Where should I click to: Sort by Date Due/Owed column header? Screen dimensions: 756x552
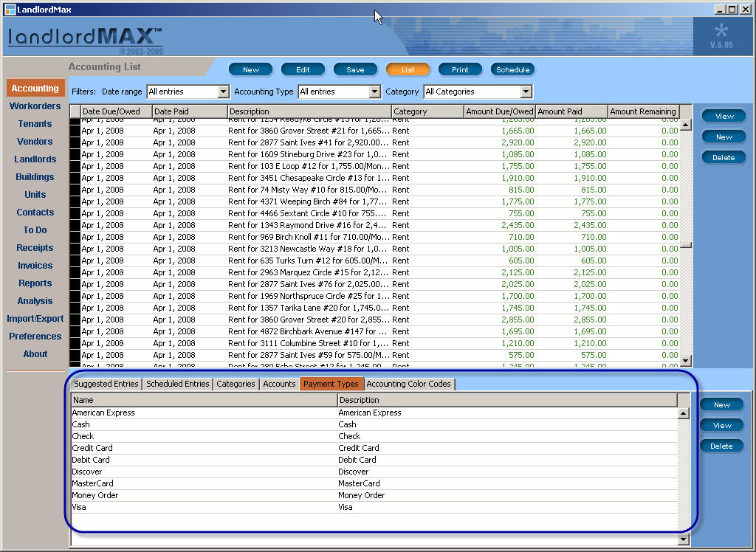click(116, 111)
